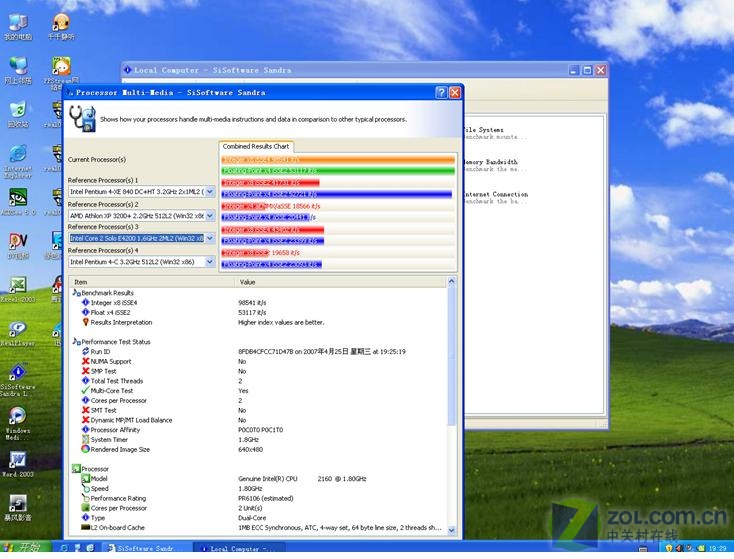Screen dimensions: 734x559
Task: Open Memory Bandwidth benchmark in Local Computer window
Action: coord(495,165)
